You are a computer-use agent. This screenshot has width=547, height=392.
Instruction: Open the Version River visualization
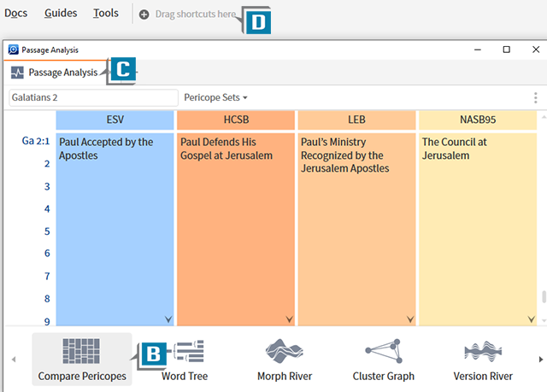[482, 351]
